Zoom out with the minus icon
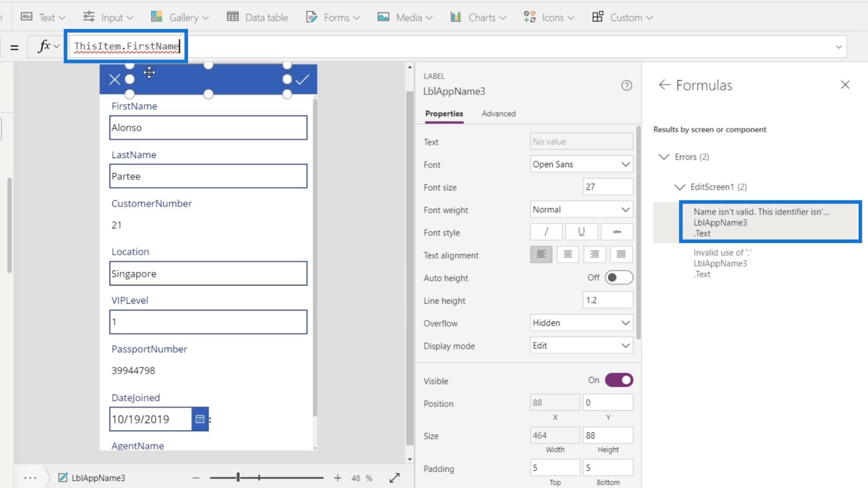 pos(196,478)
